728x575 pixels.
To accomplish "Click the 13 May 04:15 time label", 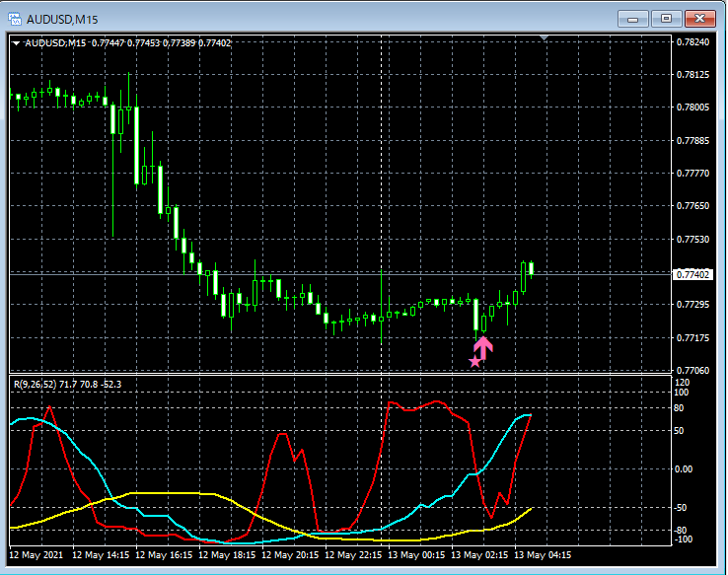I will click(543, 555).
